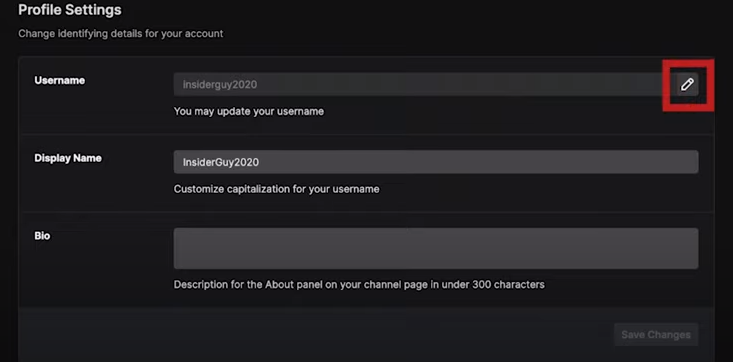
Task: Click inside the empty Bio text area
Action: 436,248
